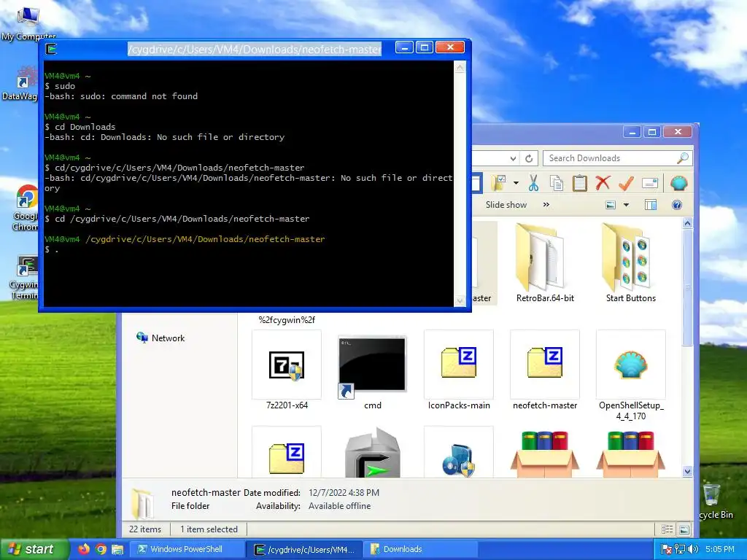Click the Paste clipboard icon in Downloads toolbar
Viewport: 747px width, 560px height.
pyautogui.click(x=579, y=183)
